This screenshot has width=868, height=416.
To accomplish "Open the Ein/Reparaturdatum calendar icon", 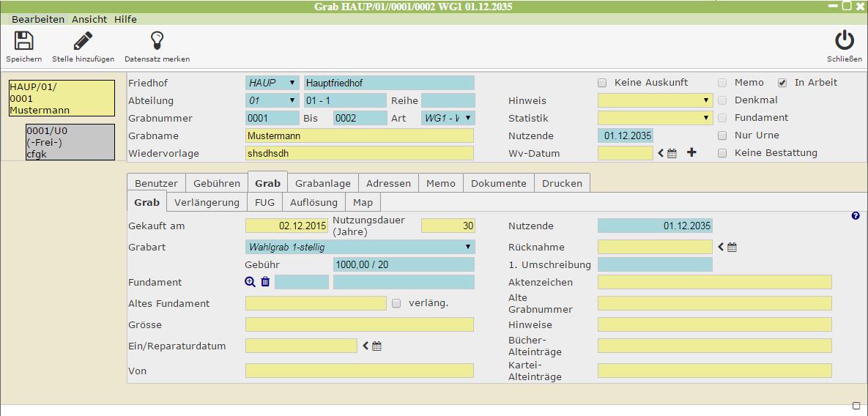I will coord(376,346).
